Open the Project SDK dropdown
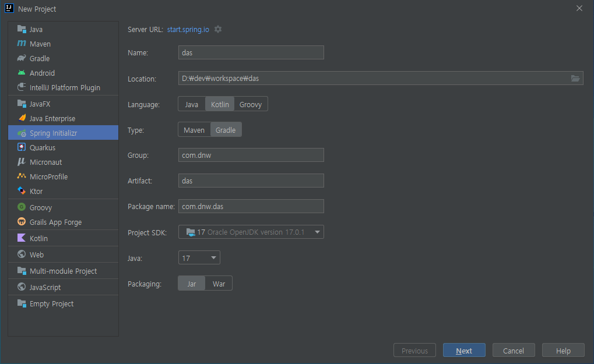The width and height of the screenshot is (594, 364). click(x=251, y=232)
